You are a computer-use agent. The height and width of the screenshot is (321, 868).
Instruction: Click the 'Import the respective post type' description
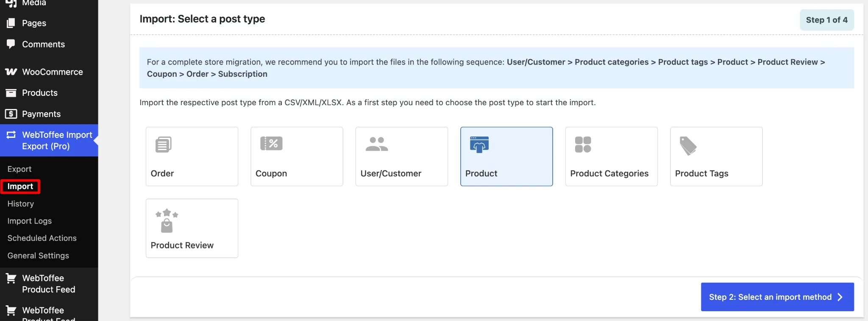coord(367,102)
